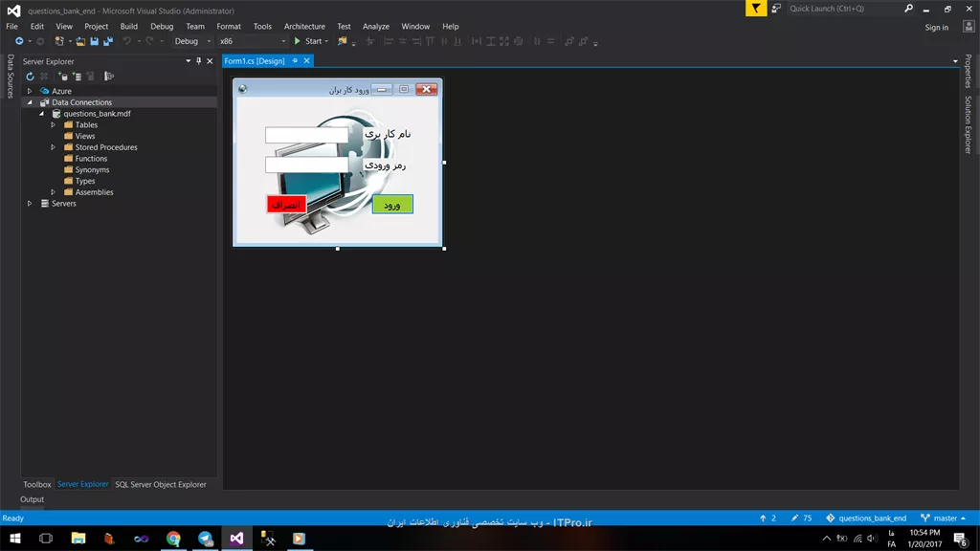
Task: Select the green ورود button on the form
Action: click(392, 205)
